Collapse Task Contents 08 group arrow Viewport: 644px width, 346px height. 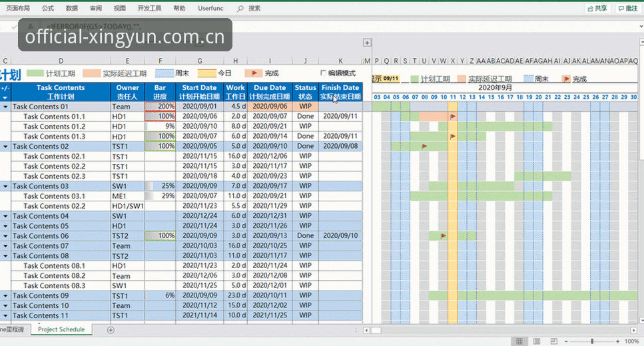click(5, 256)
